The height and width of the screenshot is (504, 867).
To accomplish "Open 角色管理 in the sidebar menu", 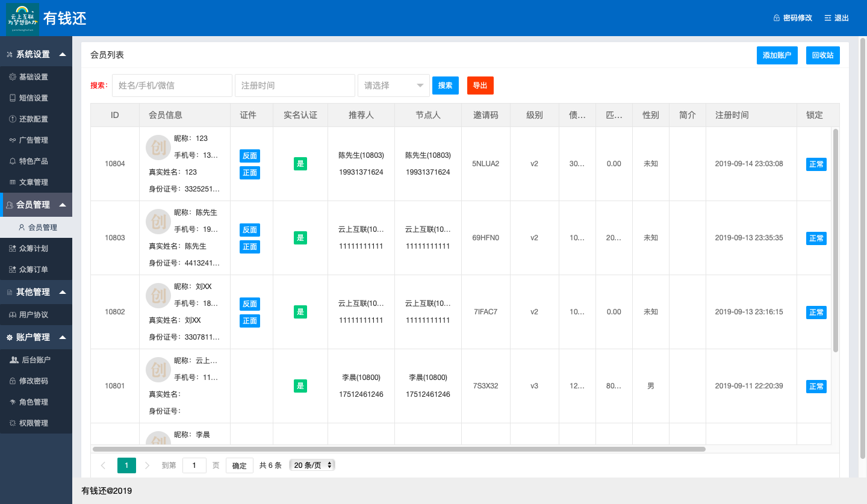I will click(33, 402).
